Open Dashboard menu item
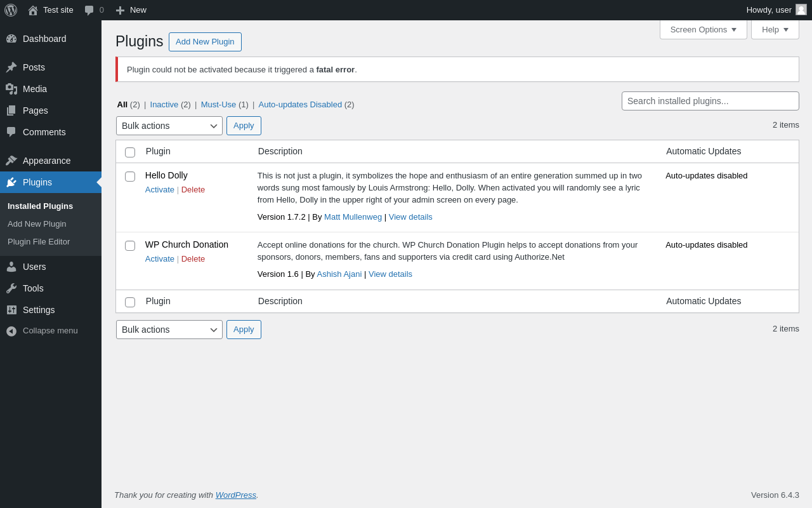Screen dimensions: 812x508 pyautogui.click(x=51, y=39)
